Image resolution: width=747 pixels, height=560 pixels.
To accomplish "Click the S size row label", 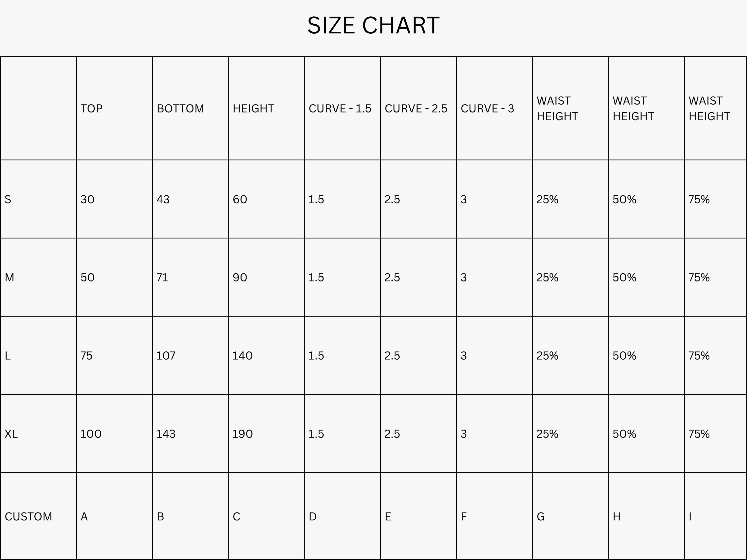I will click(8, 200).
